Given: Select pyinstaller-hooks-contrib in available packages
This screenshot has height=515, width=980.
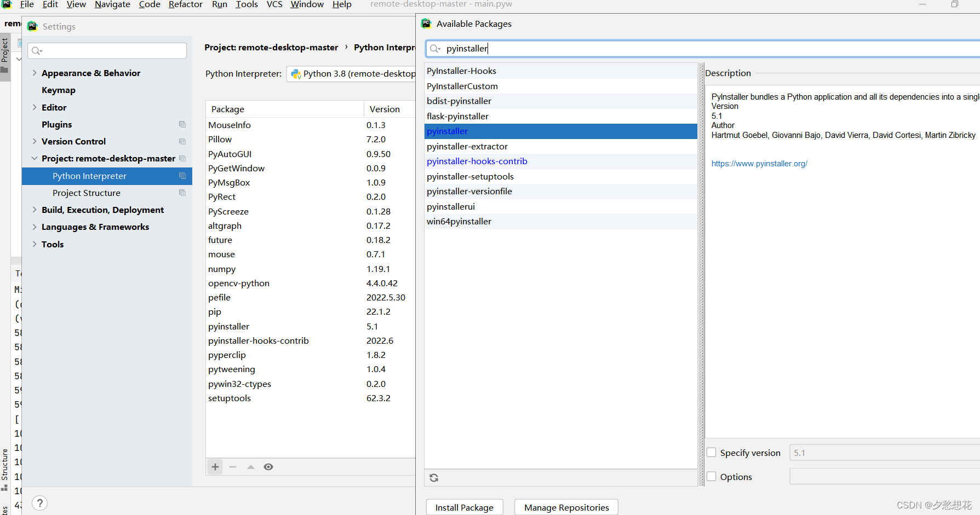Looking at the screenshot, I should (560, 161).
